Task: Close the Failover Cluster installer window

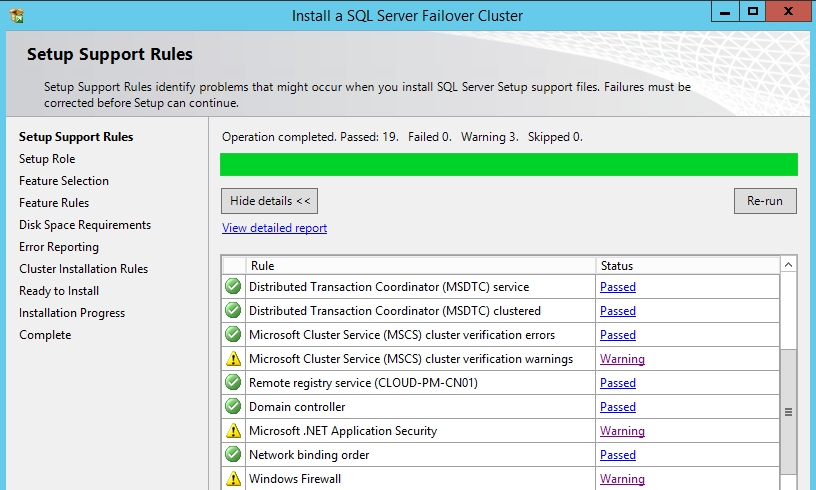Action: coord(788,11)
